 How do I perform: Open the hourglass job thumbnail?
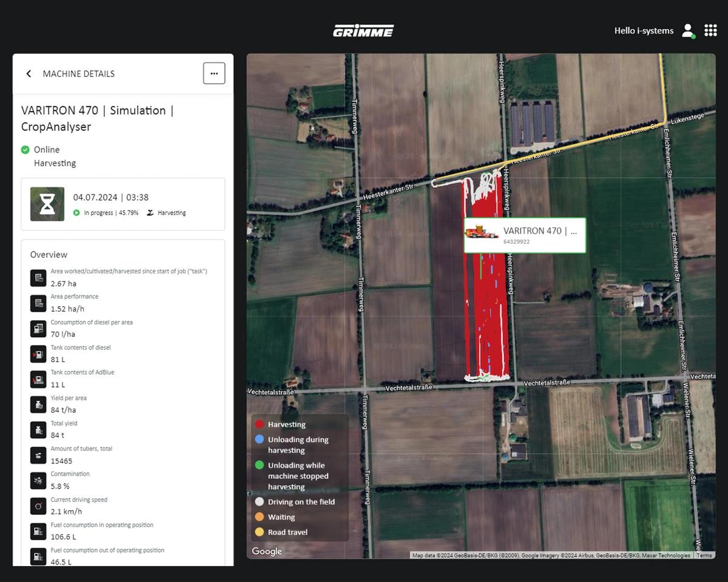tap(47, 204)
